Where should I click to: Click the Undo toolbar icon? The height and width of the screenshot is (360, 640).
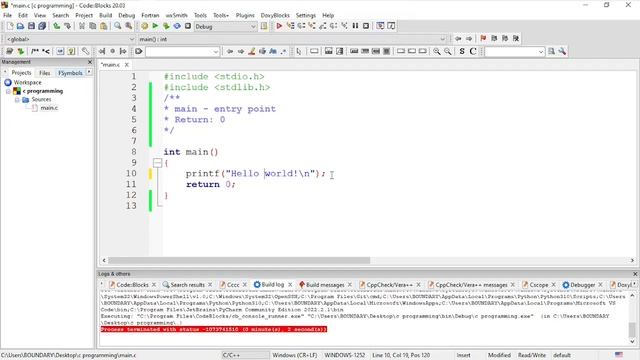(57, 26)
